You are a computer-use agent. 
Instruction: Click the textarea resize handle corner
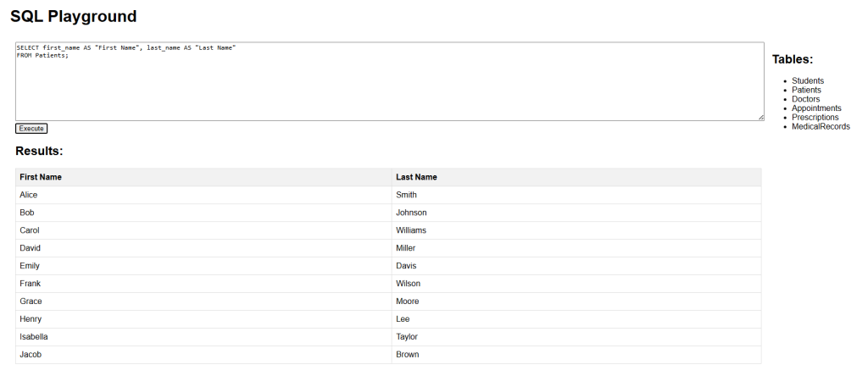[x=760, y=117]
